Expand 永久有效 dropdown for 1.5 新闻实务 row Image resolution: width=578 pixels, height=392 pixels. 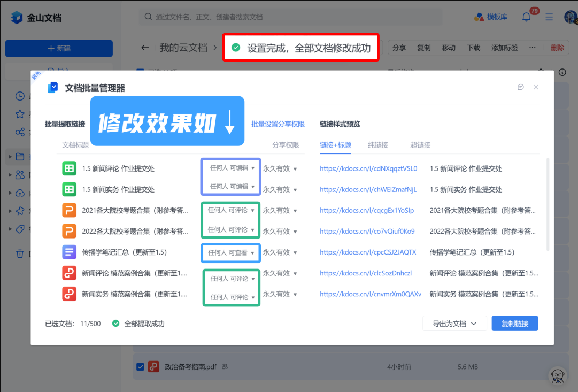click(280, 189)
